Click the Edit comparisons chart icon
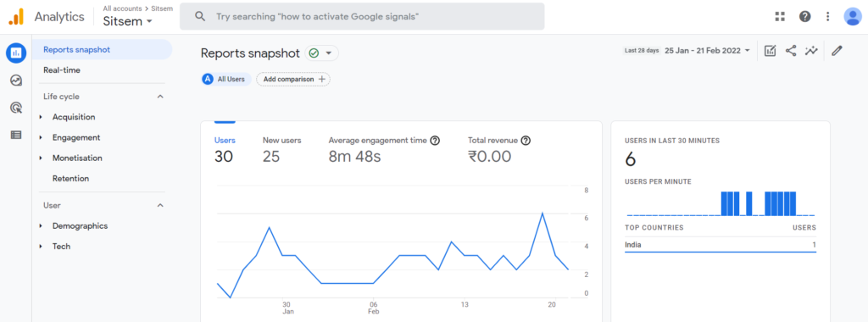 770,51
